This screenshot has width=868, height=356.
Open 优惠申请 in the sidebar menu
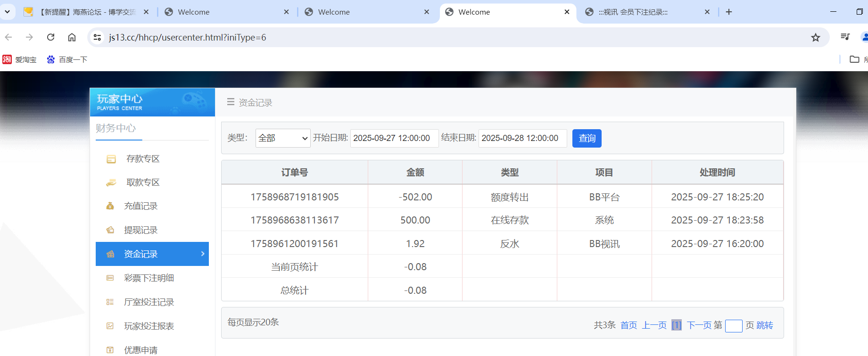141,350
